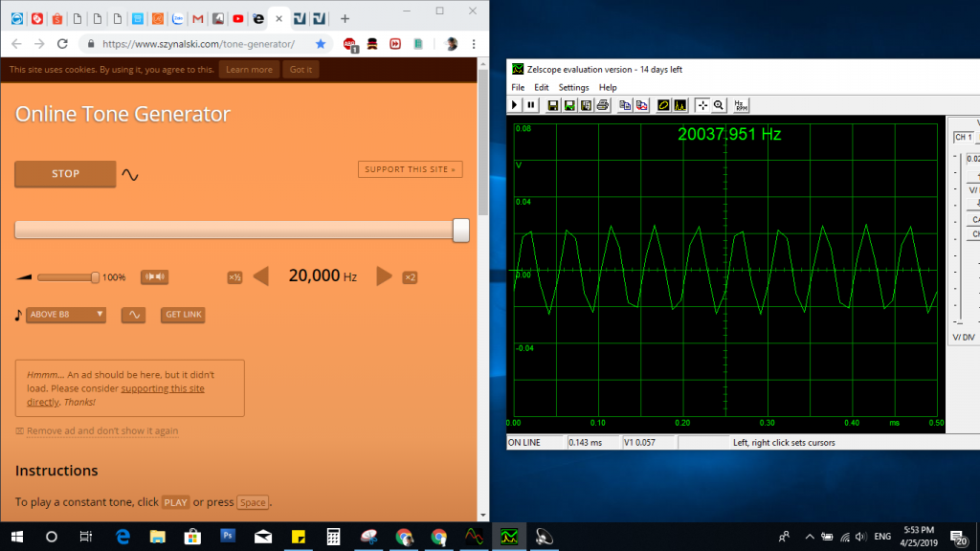Screen dimensions: 980x551
Task: Click the ×2 frequency double button
Action: (x=410, y=277)
